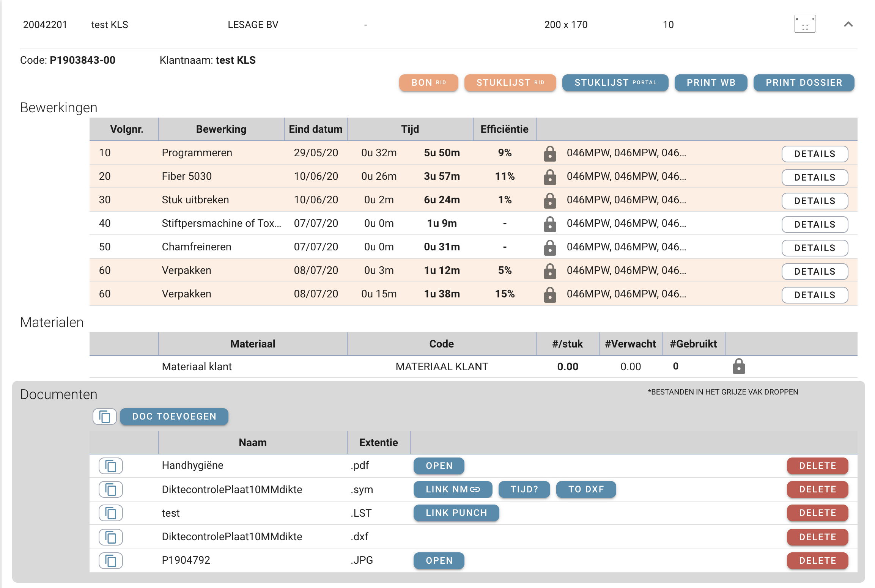
Task: Collapse the order 20042201 details panel
Action: point(848,24)
